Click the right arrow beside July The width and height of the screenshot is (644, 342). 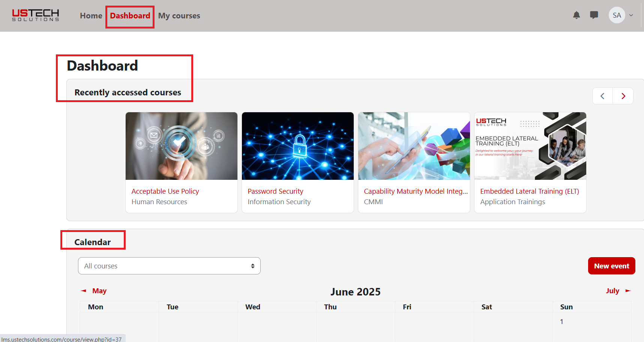click(x=628, y=291)
